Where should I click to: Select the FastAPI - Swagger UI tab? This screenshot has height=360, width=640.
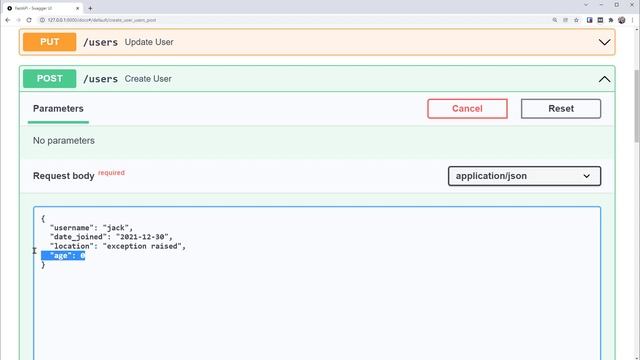click(42, 8)
